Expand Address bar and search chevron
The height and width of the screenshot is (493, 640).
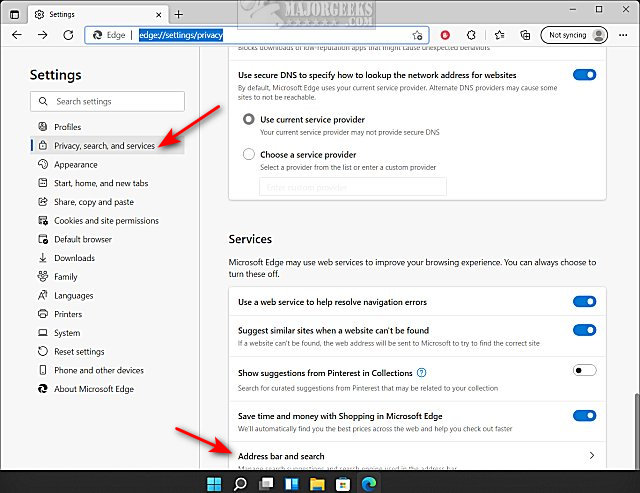[592, 455]
